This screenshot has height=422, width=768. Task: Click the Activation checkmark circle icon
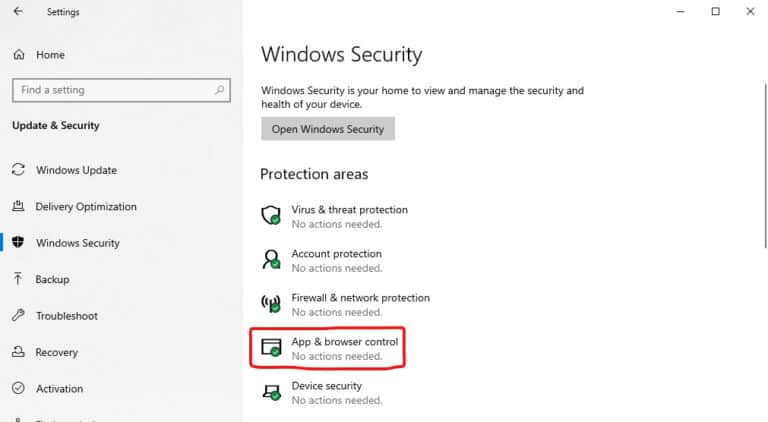pos(18,388)
